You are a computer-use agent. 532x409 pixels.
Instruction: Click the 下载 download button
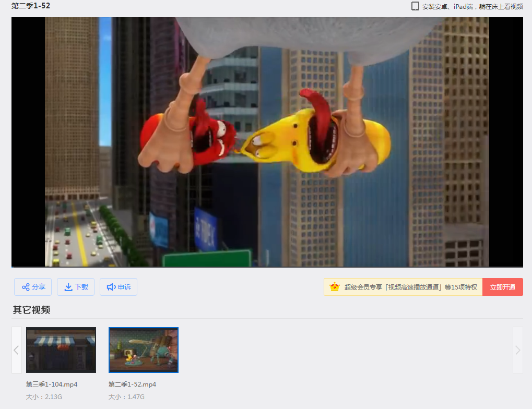click(76, 287)
